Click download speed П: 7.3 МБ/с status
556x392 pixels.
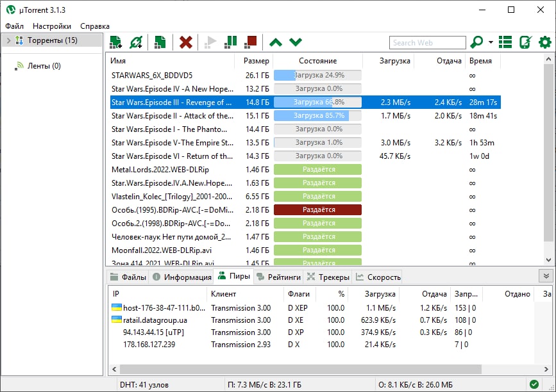(264, 384)
